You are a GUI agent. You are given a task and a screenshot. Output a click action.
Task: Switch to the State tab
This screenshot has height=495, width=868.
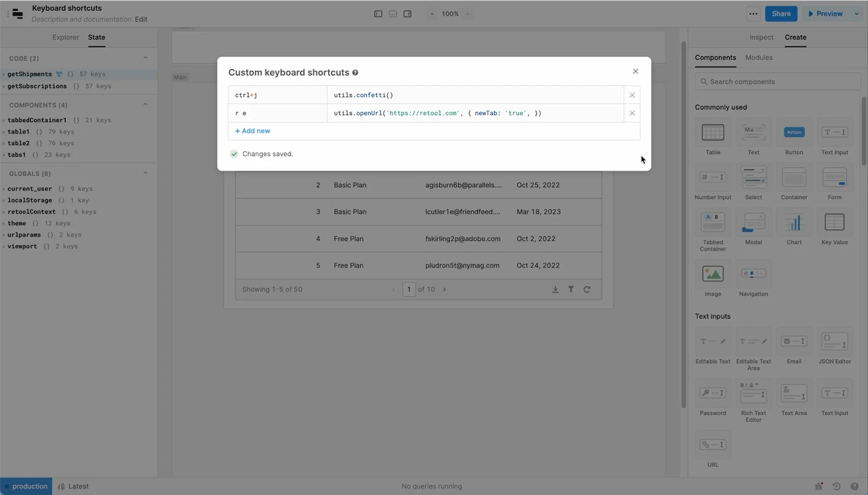[x=97, y=37]
